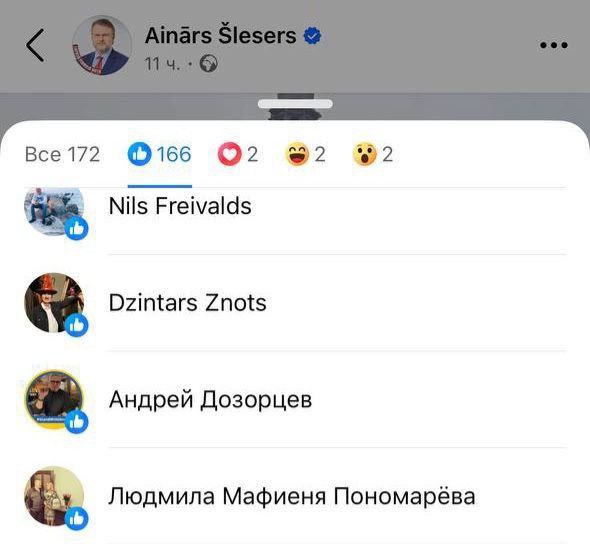
Task: Open Андрей Дозорцев profile name
Action: (210, 400)
